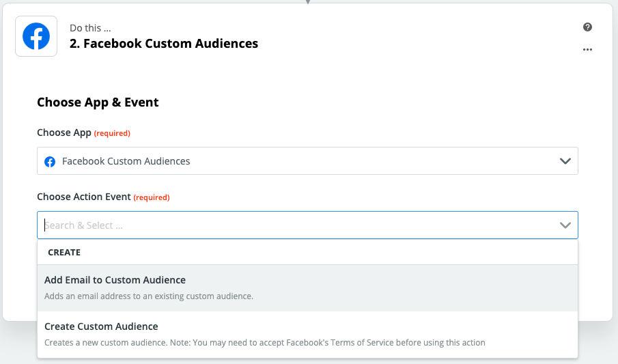618x364 pixels.
Task: Click the Choose App & Event section heading
Action: 98,102
